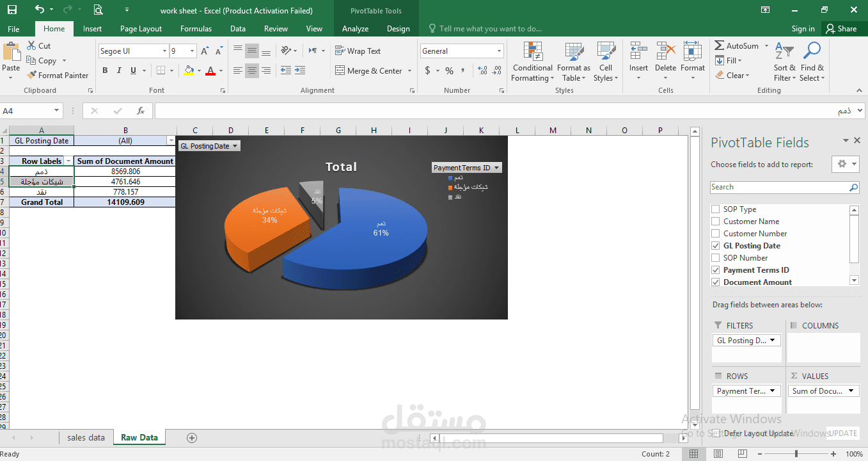Switch to the sales data sheet tab
This screenshot has width=868, height=461.
pos(86,438)
